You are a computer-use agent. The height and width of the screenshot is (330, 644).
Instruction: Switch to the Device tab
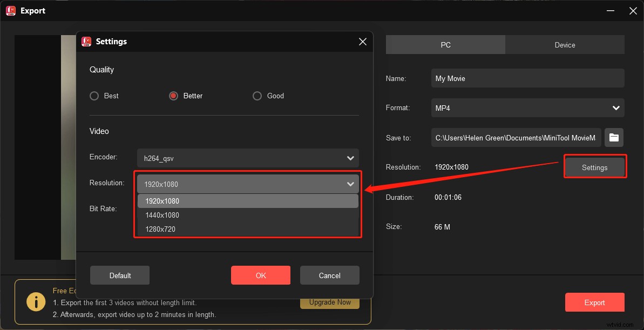point(565,45)
